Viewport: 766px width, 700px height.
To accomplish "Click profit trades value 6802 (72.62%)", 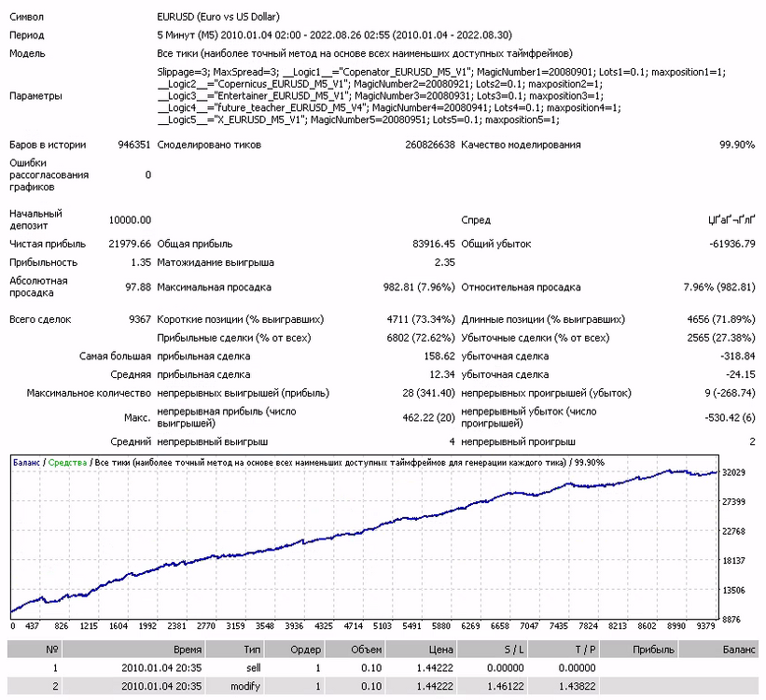I will 421,338.
